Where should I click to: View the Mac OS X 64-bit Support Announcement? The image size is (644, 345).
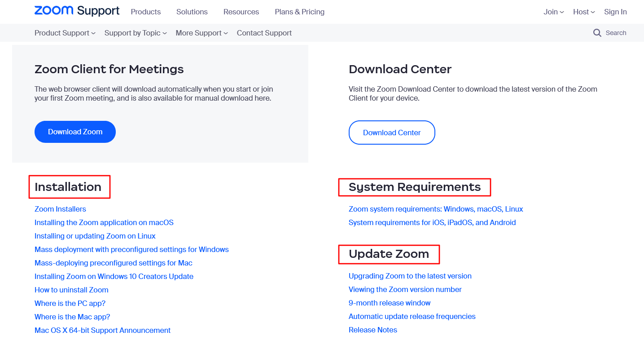[x=102, y=330]
